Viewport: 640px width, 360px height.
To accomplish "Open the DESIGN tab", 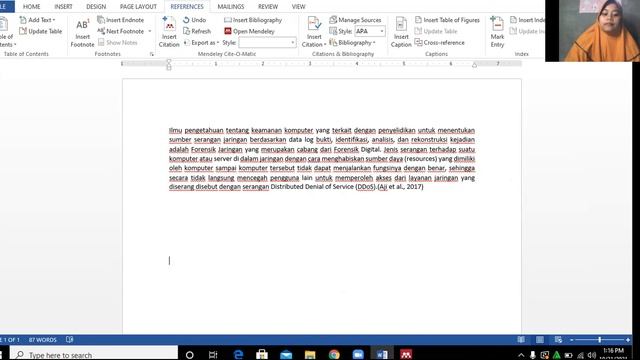I will (96, 7).
